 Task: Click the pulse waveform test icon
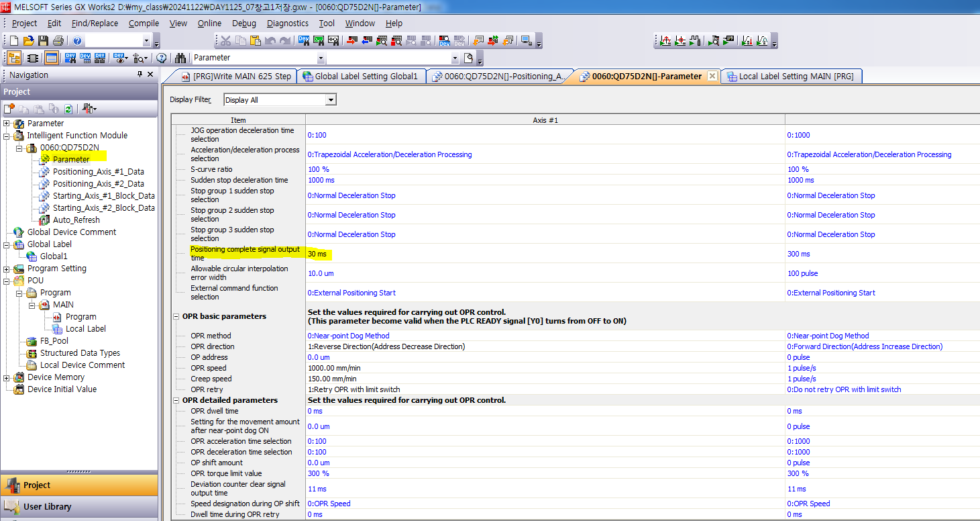(694, 41)
